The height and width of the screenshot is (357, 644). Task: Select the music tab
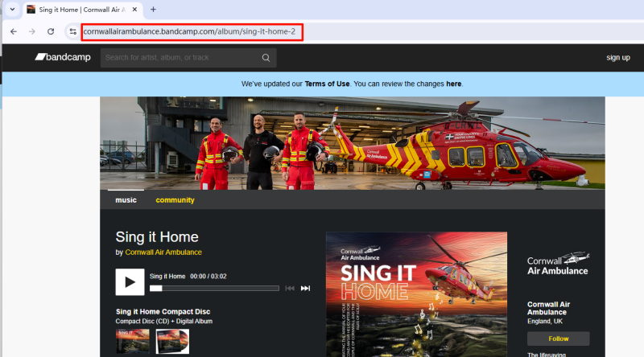126,200
